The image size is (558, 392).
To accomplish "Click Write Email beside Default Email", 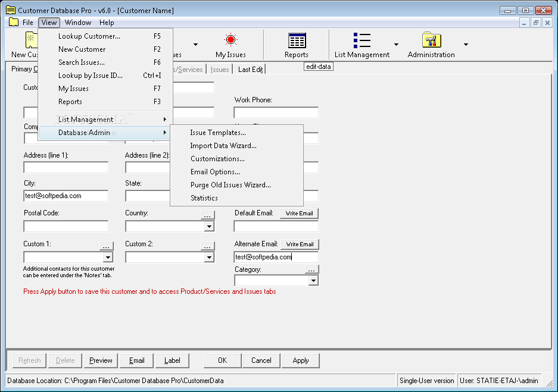I will (300, 213).
